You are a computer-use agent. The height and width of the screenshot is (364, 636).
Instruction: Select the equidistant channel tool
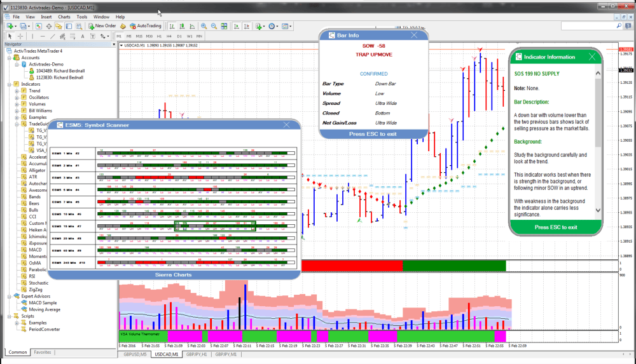pyautogui.click(x=62, y=36)
